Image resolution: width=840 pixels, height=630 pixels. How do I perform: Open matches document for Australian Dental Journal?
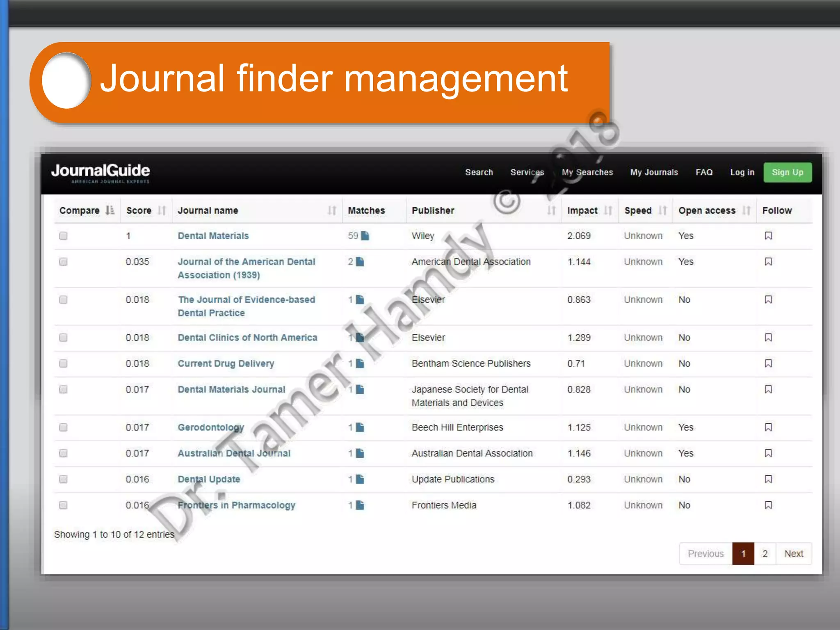[360, 453]
